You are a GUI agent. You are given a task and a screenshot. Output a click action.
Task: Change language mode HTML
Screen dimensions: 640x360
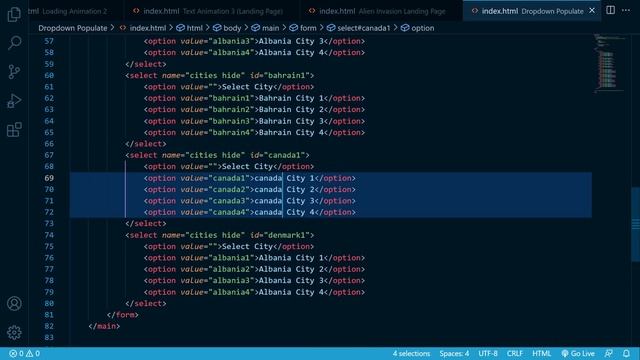(542, 353)
